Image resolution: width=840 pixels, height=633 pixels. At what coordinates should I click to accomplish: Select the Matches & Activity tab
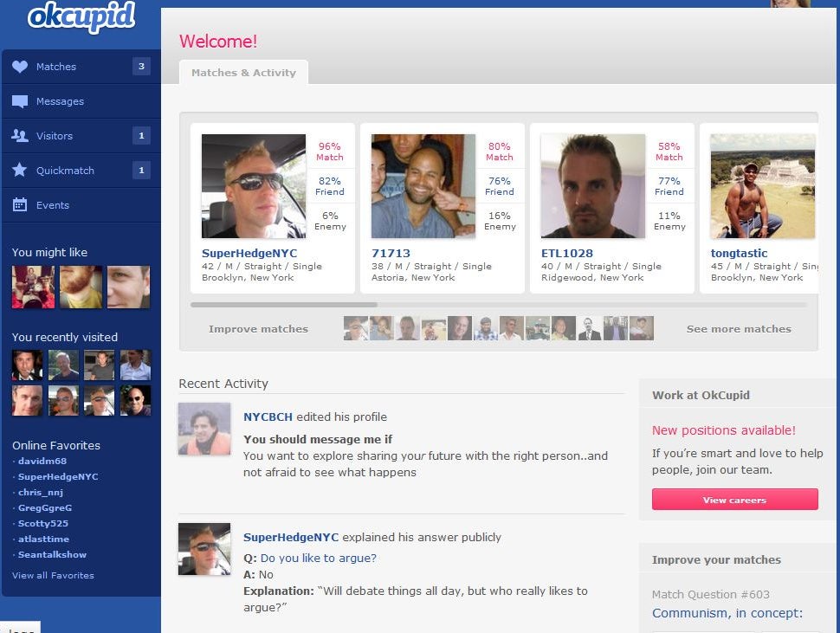click(x=243, y=73)
